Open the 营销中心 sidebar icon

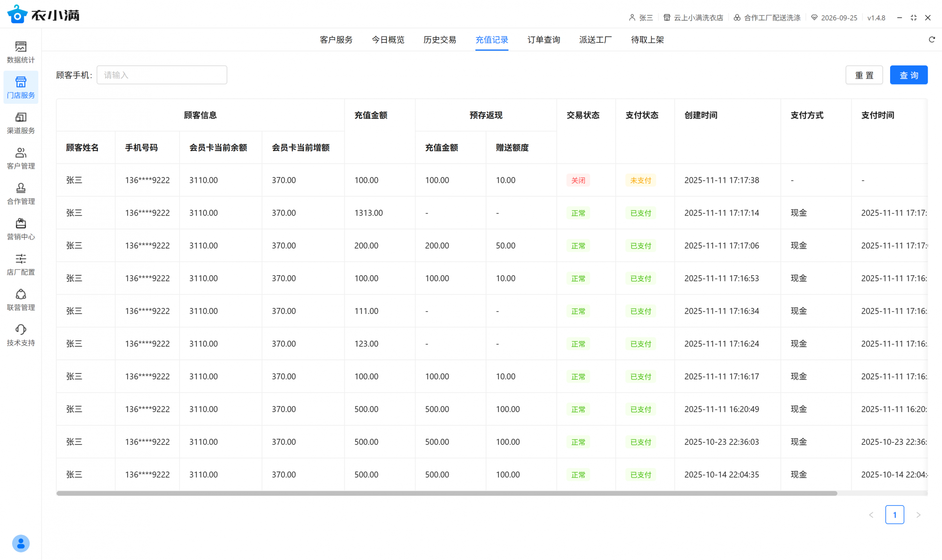point(21,224)
